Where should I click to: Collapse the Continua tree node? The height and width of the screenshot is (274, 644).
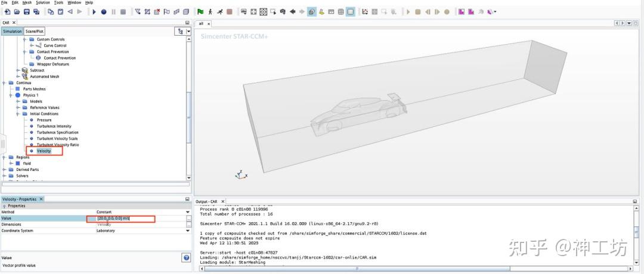point(5,83)
